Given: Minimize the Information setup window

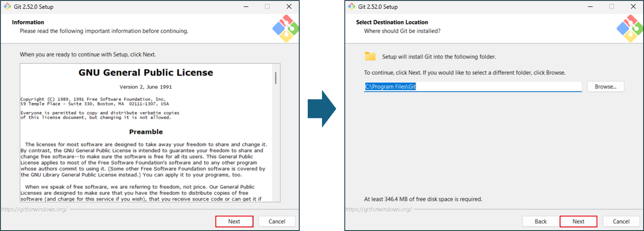Looking at the screenshot, I should 246,7.
